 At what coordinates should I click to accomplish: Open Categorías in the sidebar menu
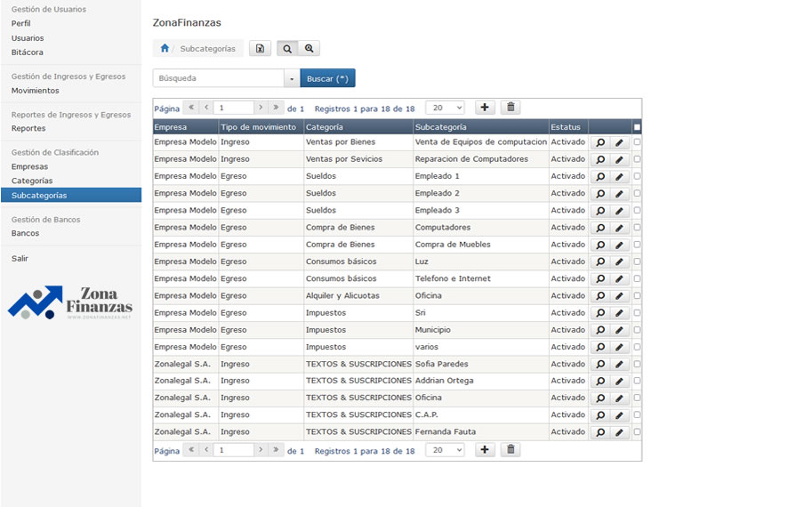(x=32, y=181)
